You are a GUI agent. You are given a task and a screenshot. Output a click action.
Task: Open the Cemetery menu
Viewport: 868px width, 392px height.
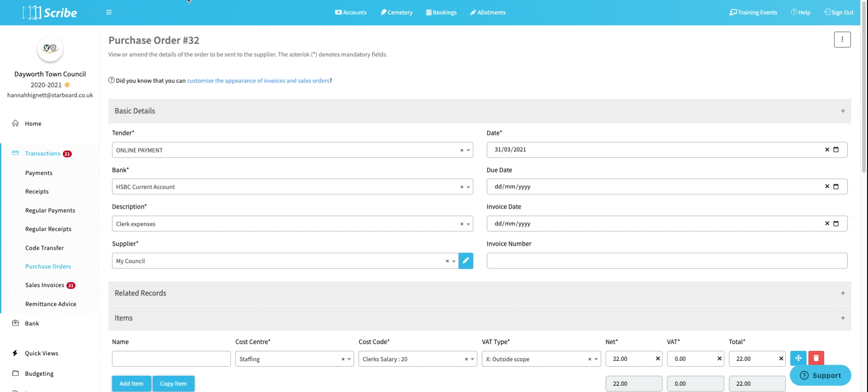pos(396,12)
